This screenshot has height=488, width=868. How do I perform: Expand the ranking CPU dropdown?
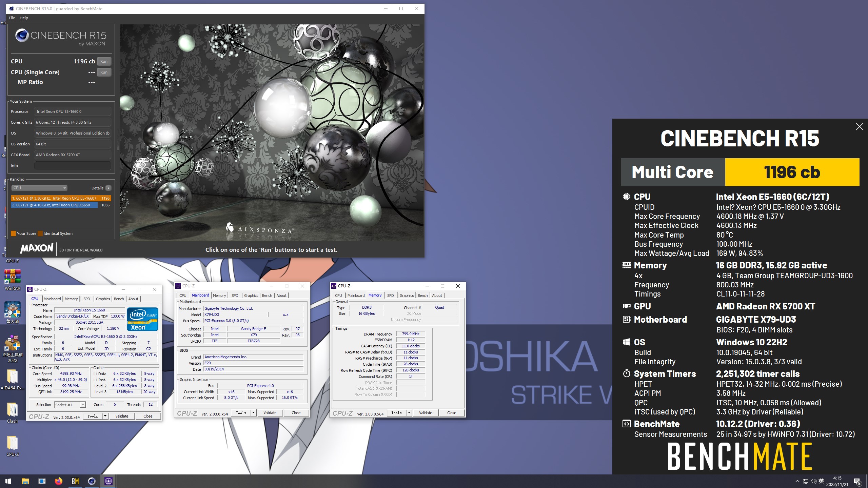click(x=39, y=188)
